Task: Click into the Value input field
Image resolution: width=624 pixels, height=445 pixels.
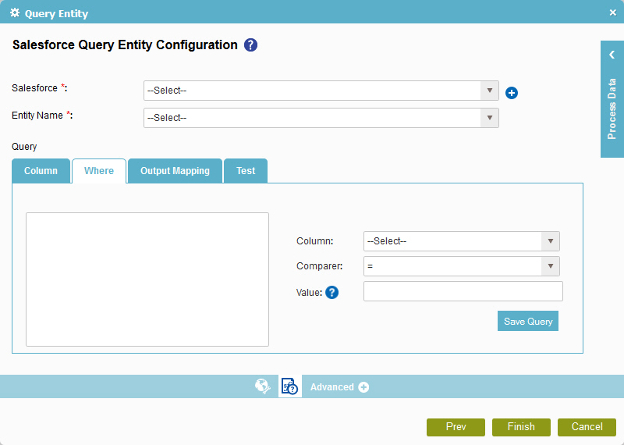Action: pyautogui.click(x=463, y=291)
